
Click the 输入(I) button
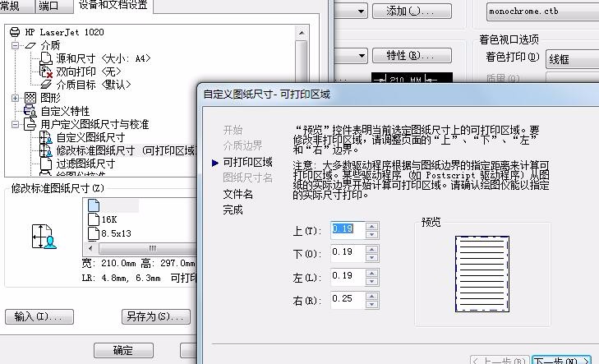point(39,316)
